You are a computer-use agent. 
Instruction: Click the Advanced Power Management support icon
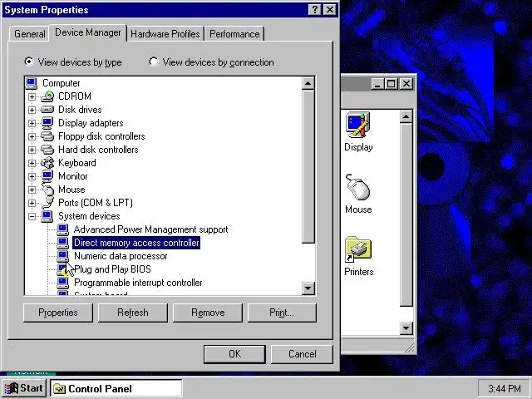pyautogui.click(x=62, y=229)
